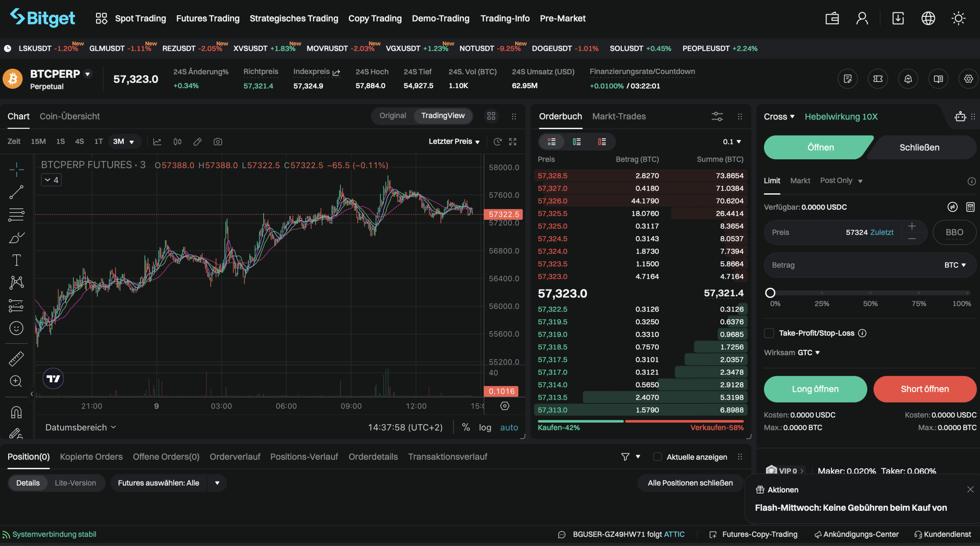
Task: Show both bids and asks view
Action: [552, 142]
